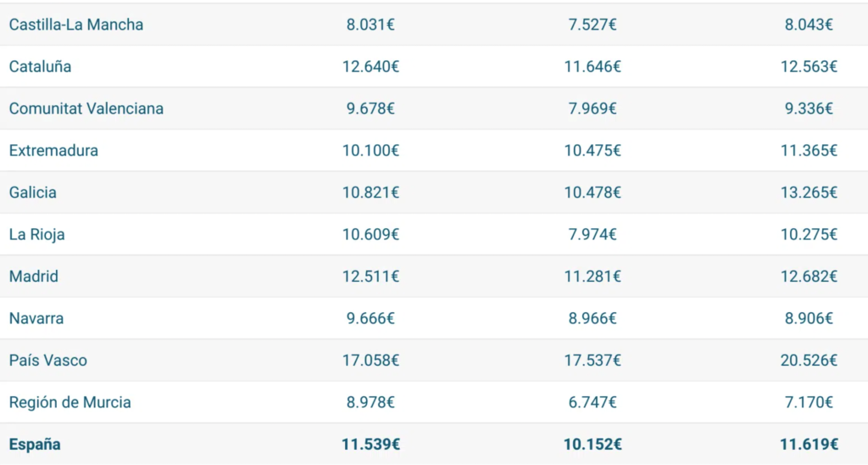The height and width of the screenshot is (465, 868).
Task: Select the 8.031€ Castilla-La Mancha cell
Action: 370,25
